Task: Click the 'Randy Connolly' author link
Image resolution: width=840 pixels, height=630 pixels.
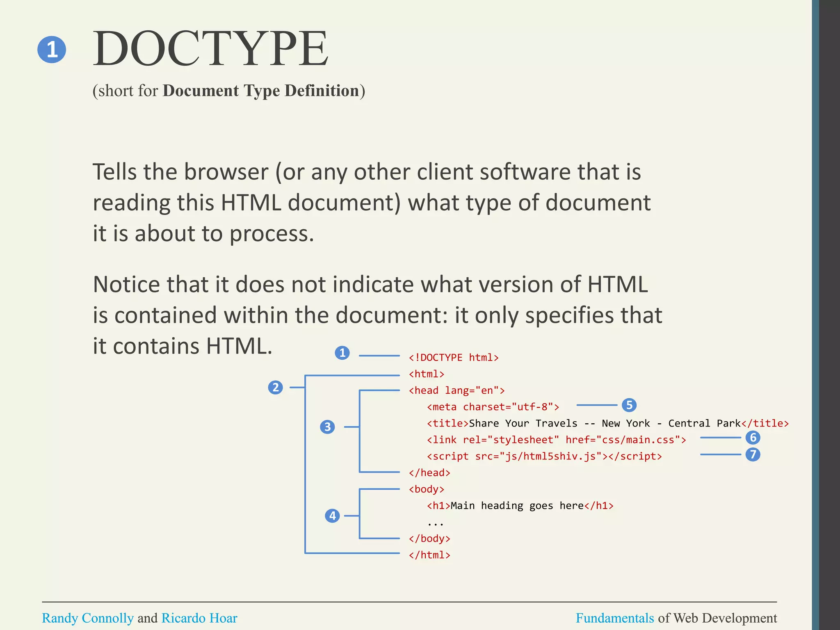Action: point(88,618)
